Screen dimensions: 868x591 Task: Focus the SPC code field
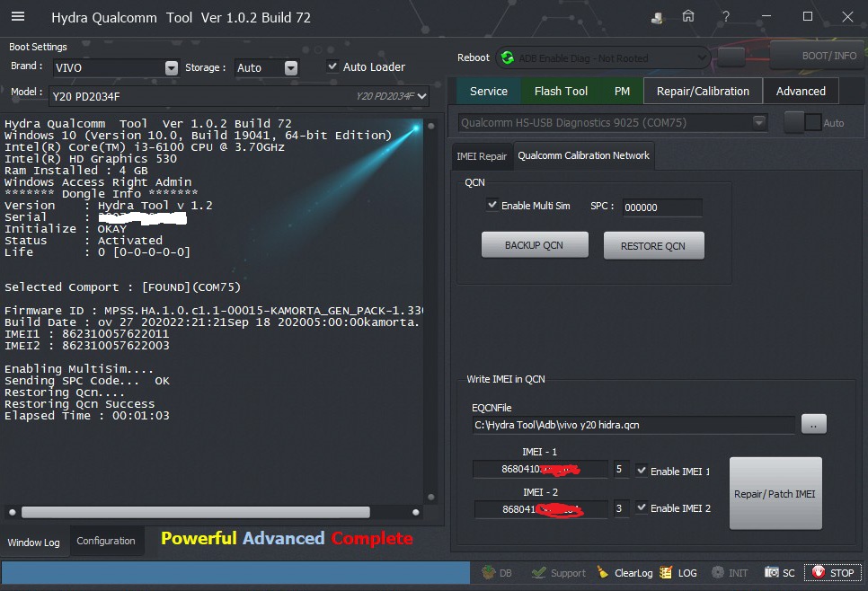tap(662, 207)
